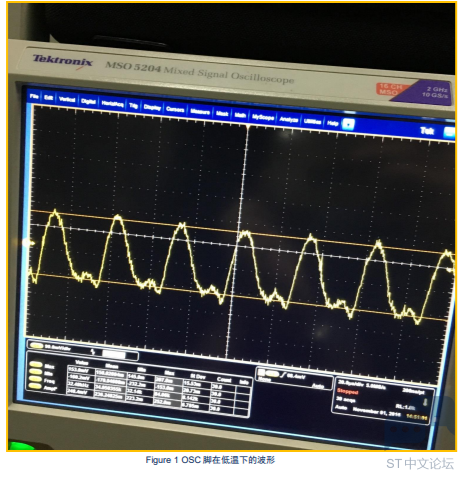Click the Auto trigger mode text
The width and height of the screenshot is (463, 479).
pyautogui.click(x=318, y=386)
